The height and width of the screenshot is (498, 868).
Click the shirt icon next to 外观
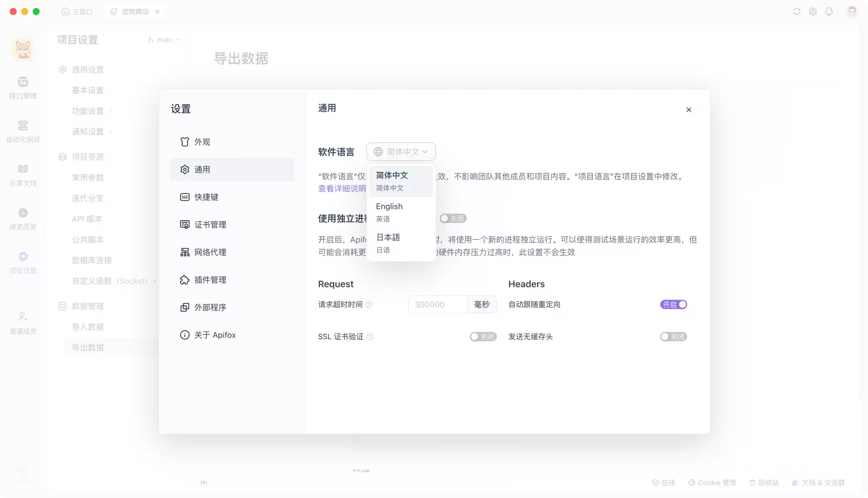(185, 142)
